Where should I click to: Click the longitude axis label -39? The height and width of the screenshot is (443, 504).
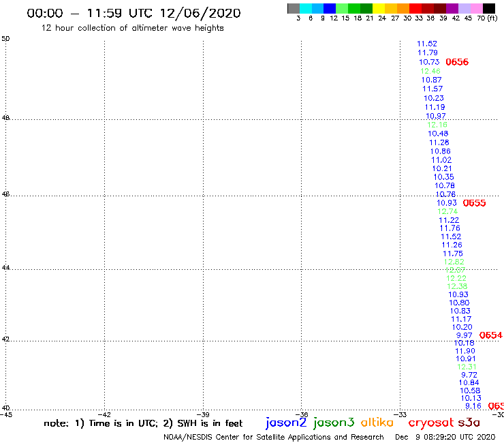click(x=203, y=414)
